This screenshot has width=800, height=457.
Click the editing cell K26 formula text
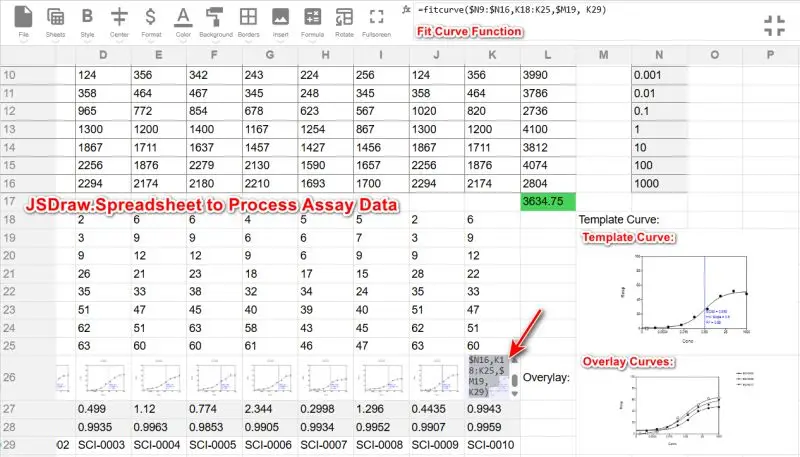(488, 376)
